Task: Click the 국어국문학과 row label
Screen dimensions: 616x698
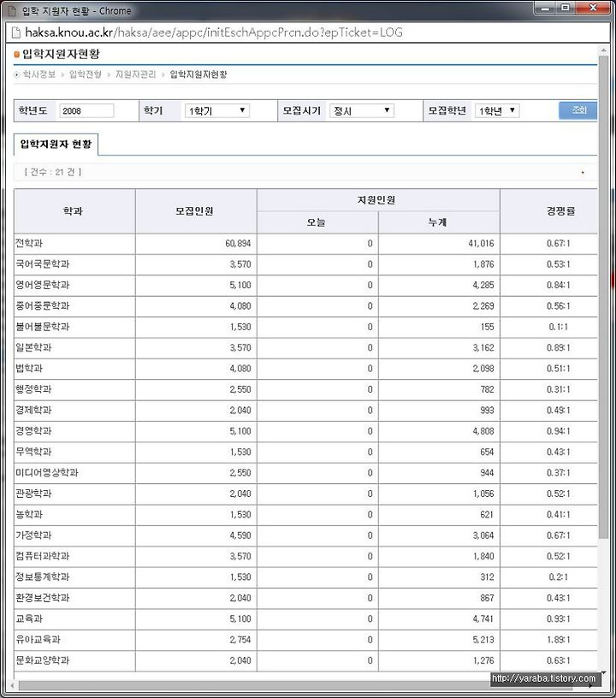Action: point(43,264)
